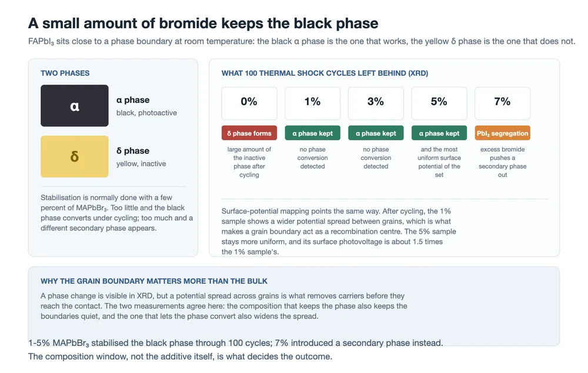Click the grain boundary matters heading

(154, 281)
